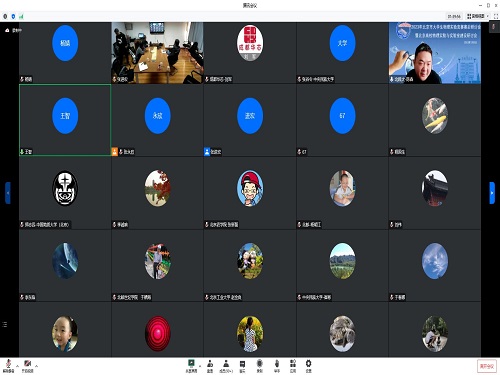500x375 pixels.
Task: Enter full screen mode icon at top right
Action: (496, 16)
